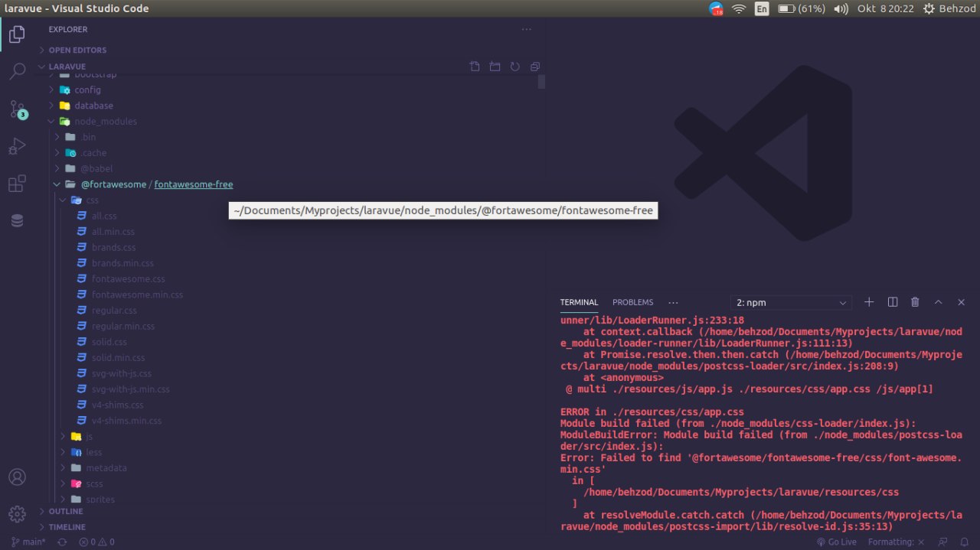This screenshot has height=550, width=980.
Task: Expand the .bin folder
Action: [88, 137]
